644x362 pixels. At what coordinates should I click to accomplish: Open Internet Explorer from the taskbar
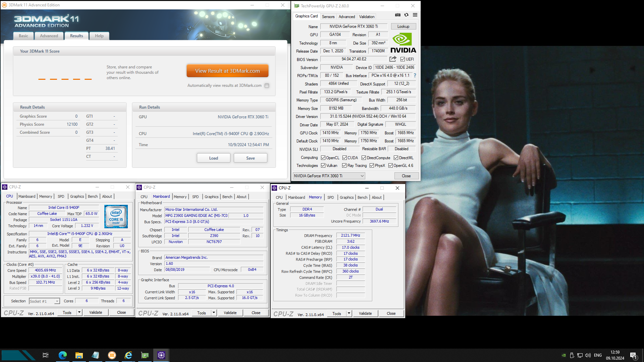128,355
